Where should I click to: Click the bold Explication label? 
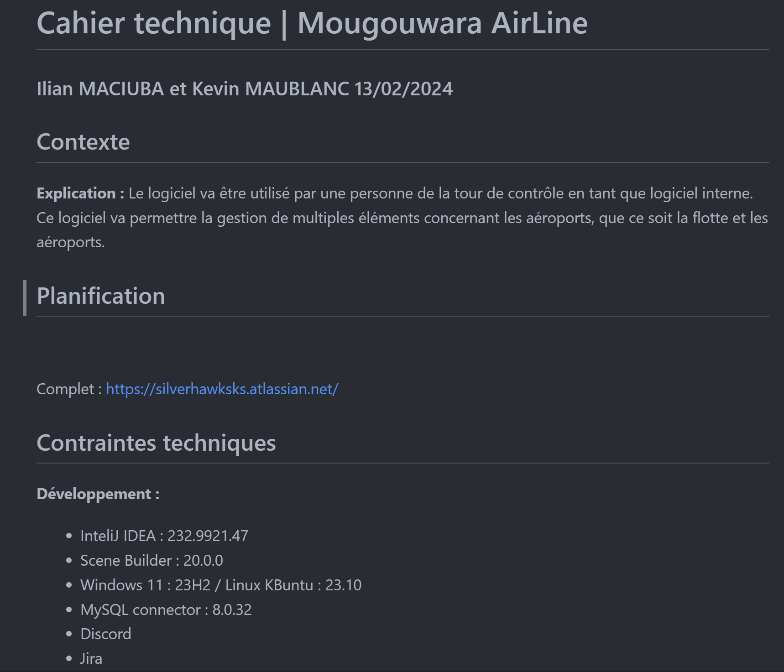tap(80, 193)
